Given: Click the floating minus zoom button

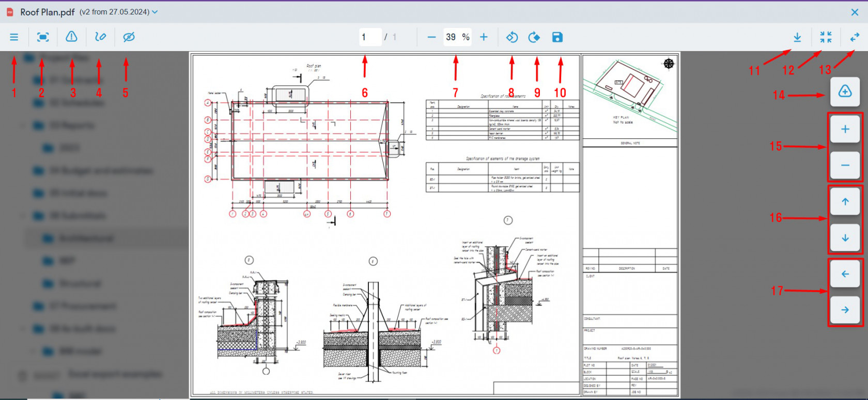Looking at the screenshot, I should pyautogui.click(x=845, y=166).
